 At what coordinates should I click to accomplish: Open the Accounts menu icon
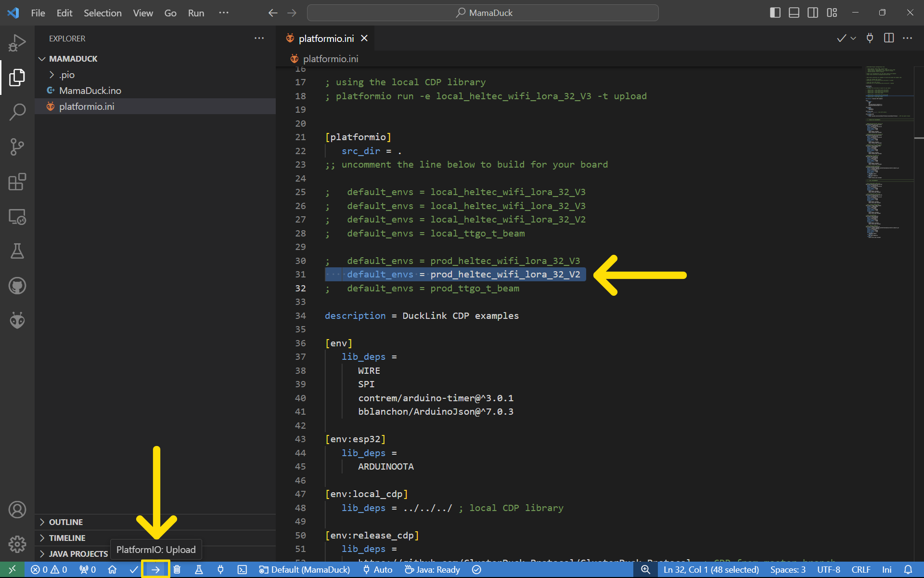pos(17,510)
